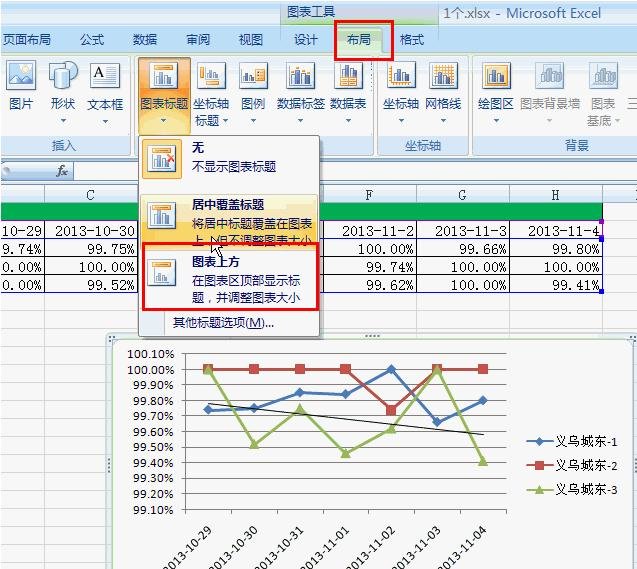The height and width of the screenshot is (569, 637).
Task: Switch to the 格式 (Format) tab
Action: pos(411,40)
